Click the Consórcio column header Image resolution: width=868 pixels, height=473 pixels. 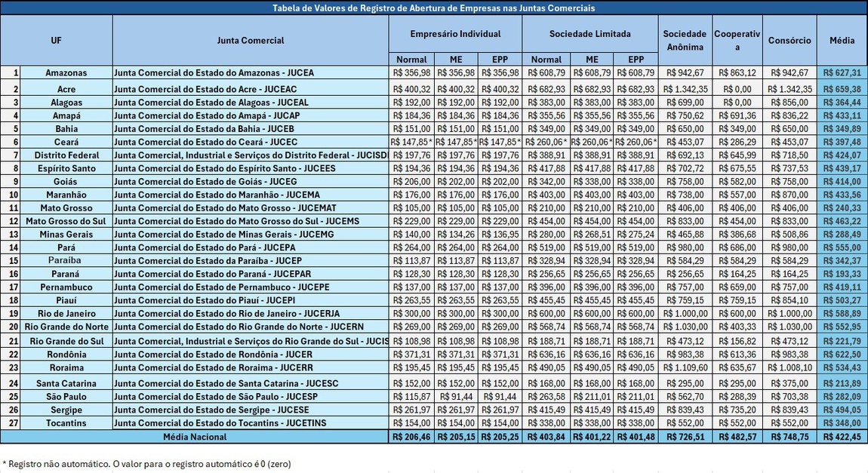[x=790, y=41]
